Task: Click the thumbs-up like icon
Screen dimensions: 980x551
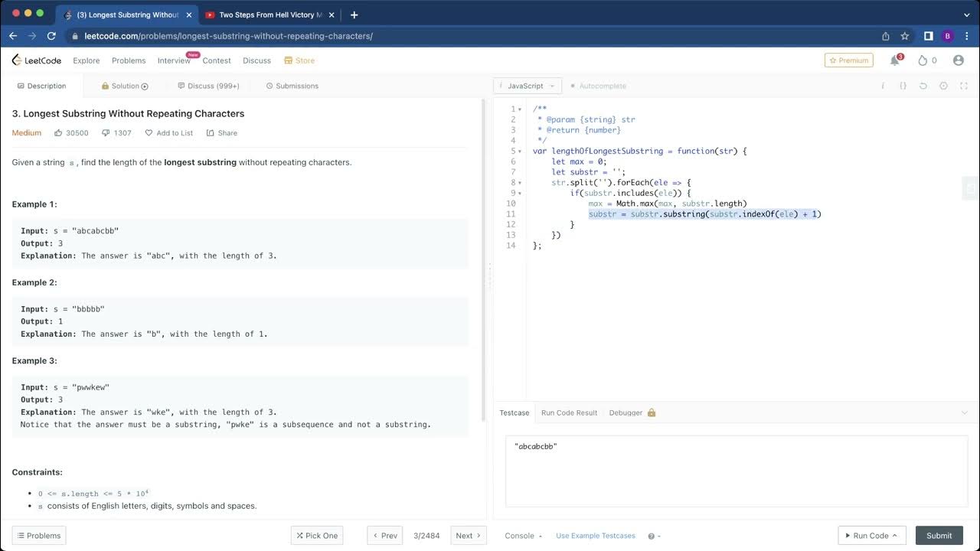Action: click(58, 133)
